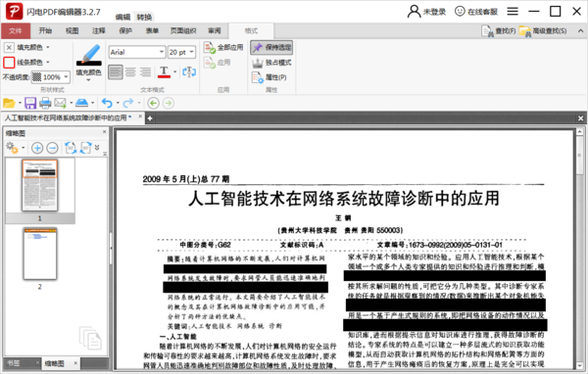Open the 文件 file menu
The height and width of the screenshot is (374, 588).
point(16,30)
